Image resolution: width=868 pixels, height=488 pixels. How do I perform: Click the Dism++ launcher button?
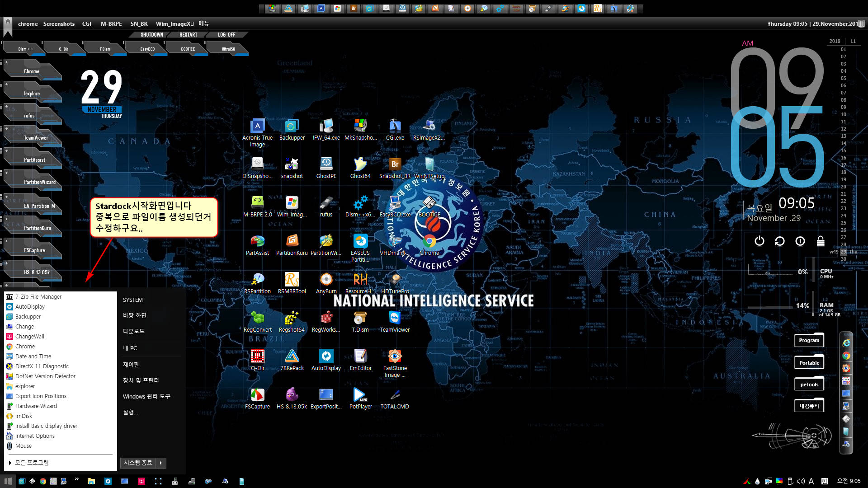click(x=25, y=49)
